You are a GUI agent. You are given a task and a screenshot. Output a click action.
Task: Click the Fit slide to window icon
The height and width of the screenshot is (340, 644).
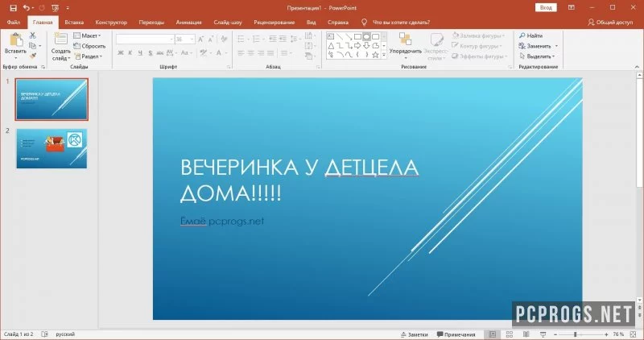pos(633,334)
